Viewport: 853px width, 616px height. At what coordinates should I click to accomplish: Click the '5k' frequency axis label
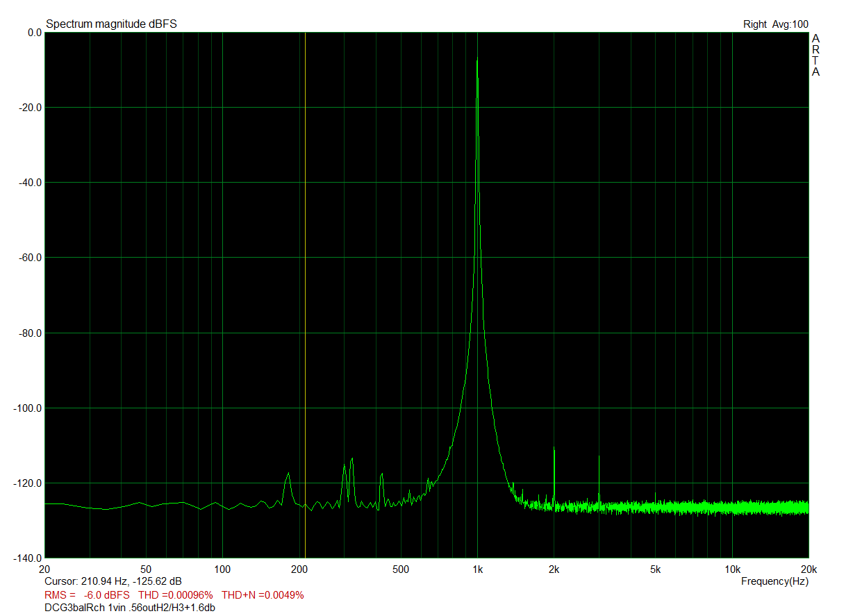point(655,569)
